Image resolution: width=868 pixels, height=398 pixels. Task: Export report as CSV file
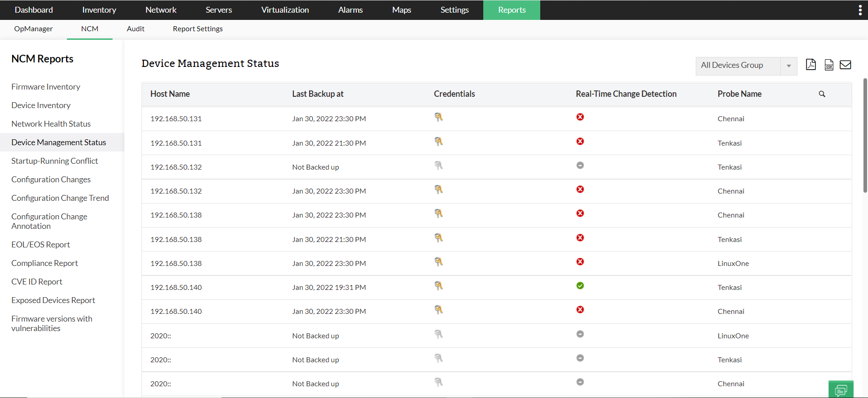[829, 65]
